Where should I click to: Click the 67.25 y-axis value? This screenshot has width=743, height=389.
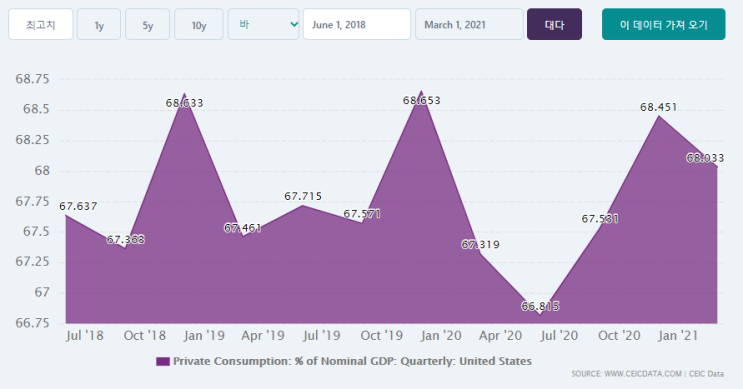pyautogui.click(x=32, y=262)
